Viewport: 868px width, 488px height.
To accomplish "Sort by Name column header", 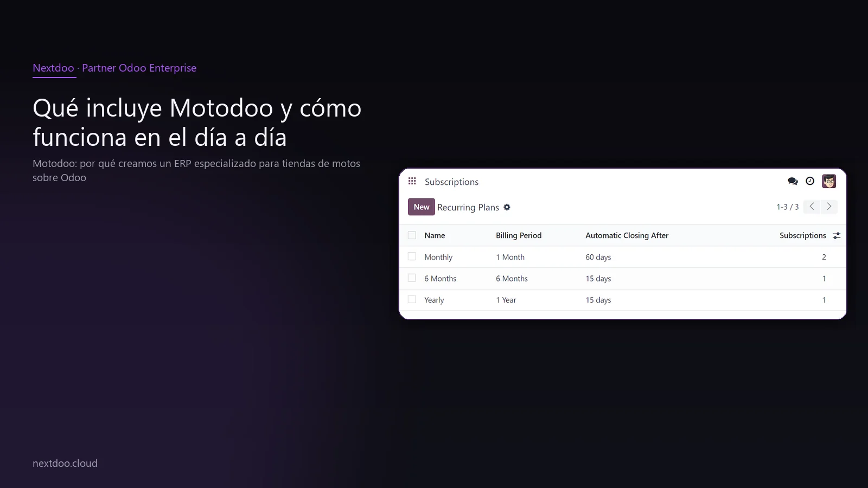I will [435, 235].
